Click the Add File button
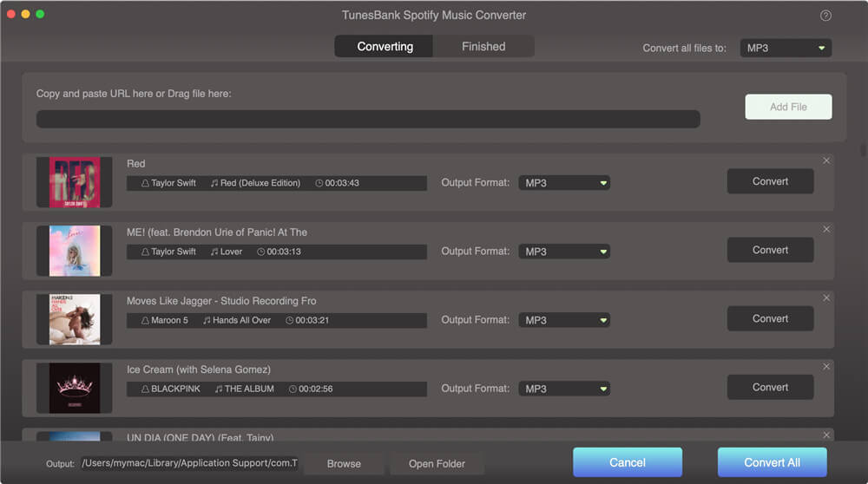The image size is (868, 484). [x=788, y=107]
